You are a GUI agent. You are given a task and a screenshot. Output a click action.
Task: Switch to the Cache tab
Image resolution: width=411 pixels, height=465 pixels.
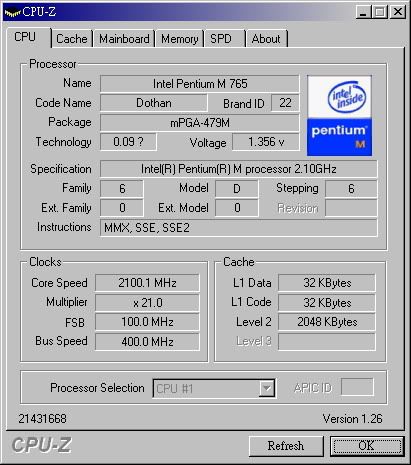(72, 39)
